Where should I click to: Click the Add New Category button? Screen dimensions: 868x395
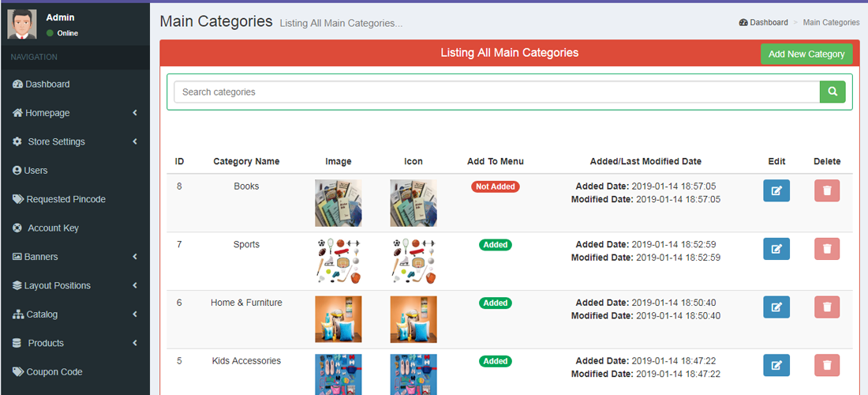(x=806, y=55)
